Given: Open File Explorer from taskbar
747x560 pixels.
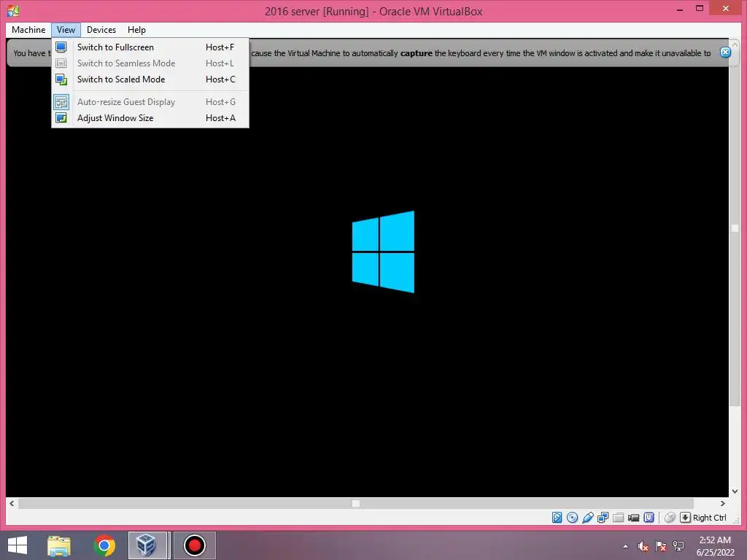Looking at the screenshot, I should (59, 545).
